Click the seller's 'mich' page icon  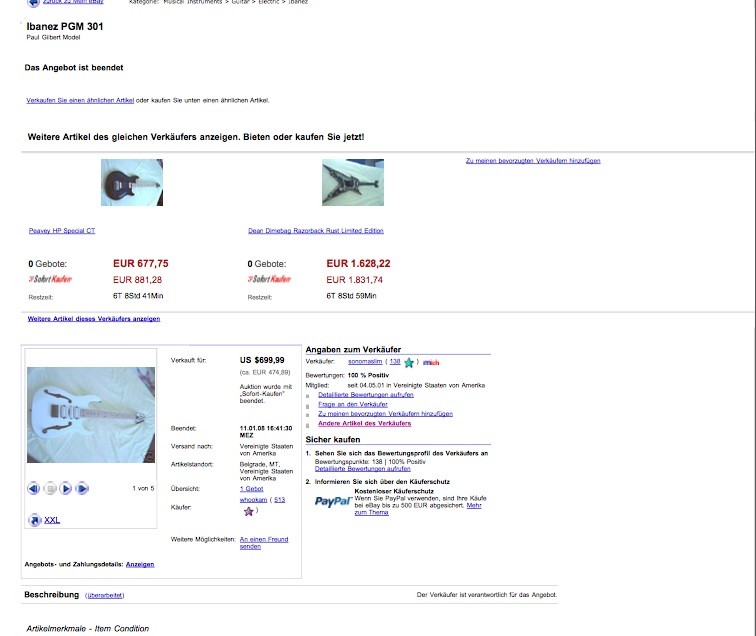point(431,363)
